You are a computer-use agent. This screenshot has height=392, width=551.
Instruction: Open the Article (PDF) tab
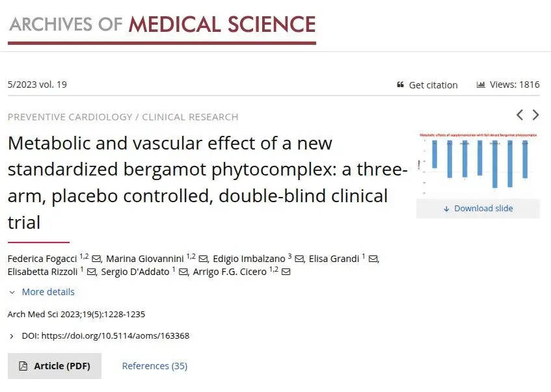(55, 366)
